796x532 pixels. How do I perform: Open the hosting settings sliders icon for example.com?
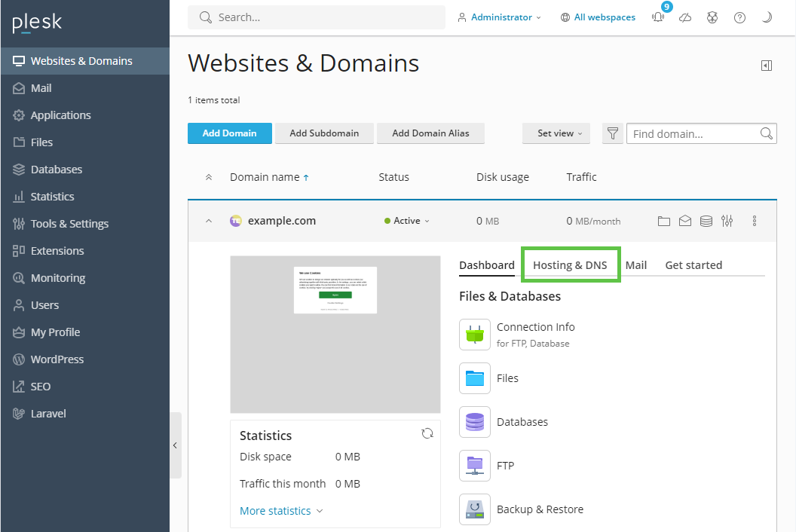pos(727,221)
